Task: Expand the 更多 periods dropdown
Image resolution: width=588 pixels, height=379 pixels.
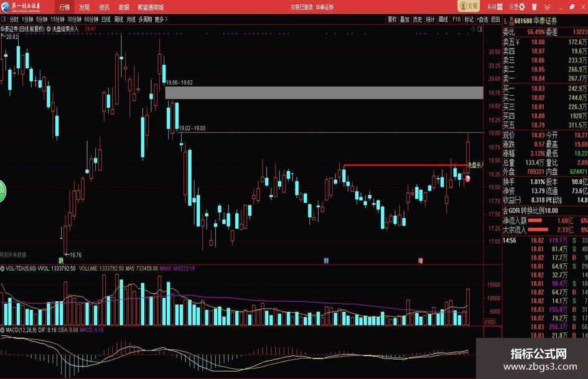Action: coord(161,19)
